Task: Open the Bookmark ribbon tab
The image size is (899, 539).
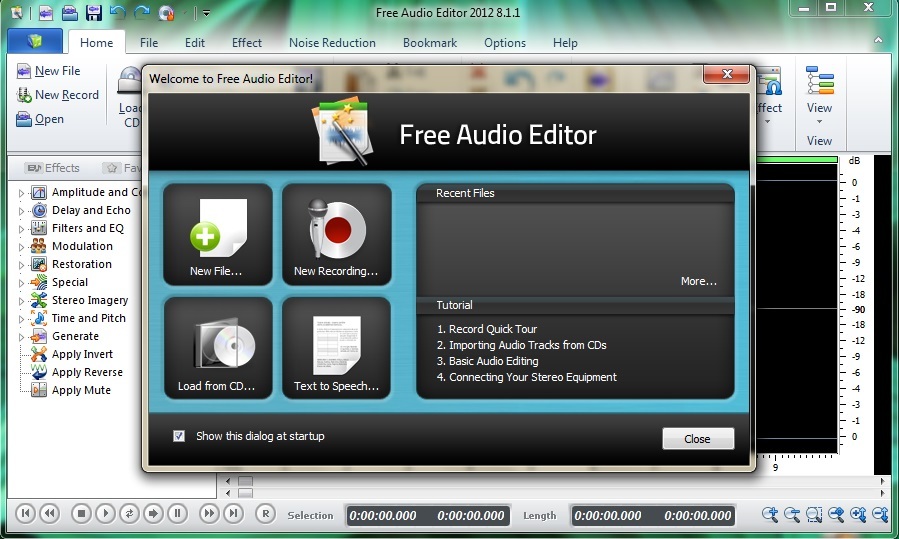Action: 430,42
